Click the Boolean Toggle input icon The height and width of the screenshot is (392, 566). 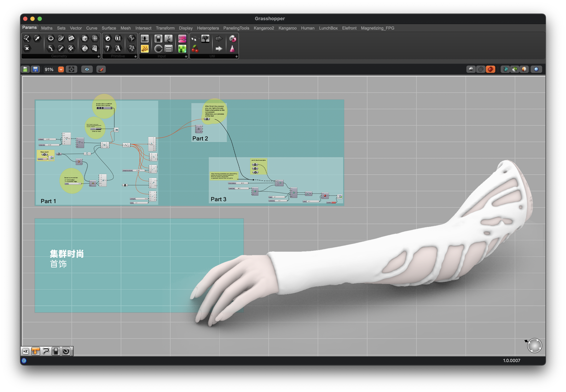pyautogui.click(x=158, y=39)
